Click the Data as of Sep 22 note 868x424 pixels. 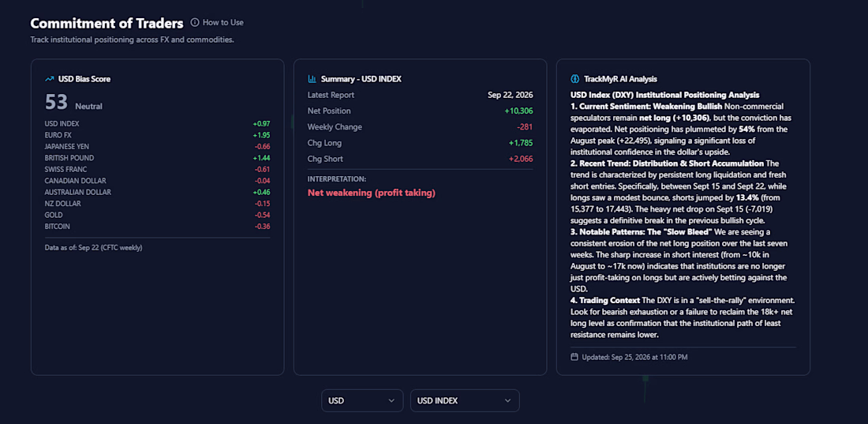coord(94,248)
